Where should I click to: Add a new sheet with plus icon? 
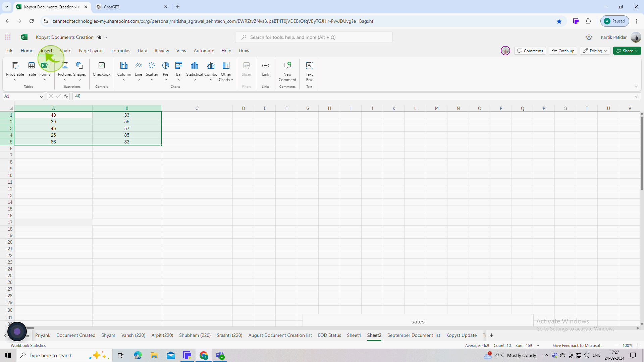coord(492,336)
